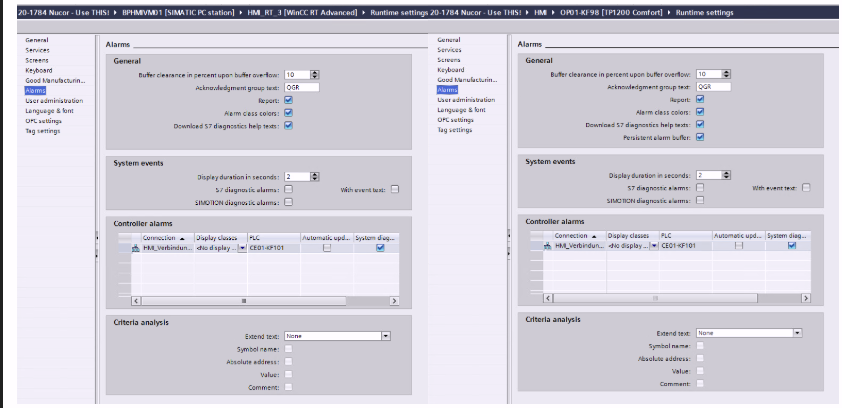Open the Extend text dropdown in right panel

tap(797, 332)
